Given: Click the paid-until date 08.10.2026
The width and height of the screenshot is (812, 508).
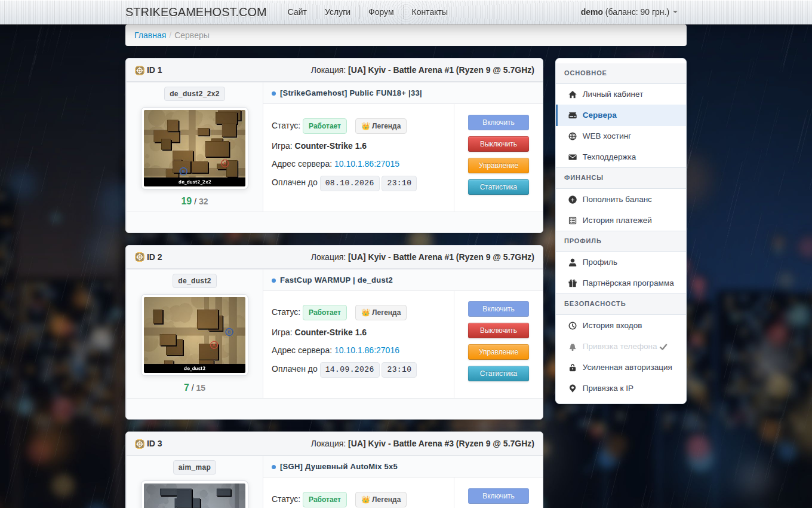Looking at the screenshot, I should pos(350,183).
